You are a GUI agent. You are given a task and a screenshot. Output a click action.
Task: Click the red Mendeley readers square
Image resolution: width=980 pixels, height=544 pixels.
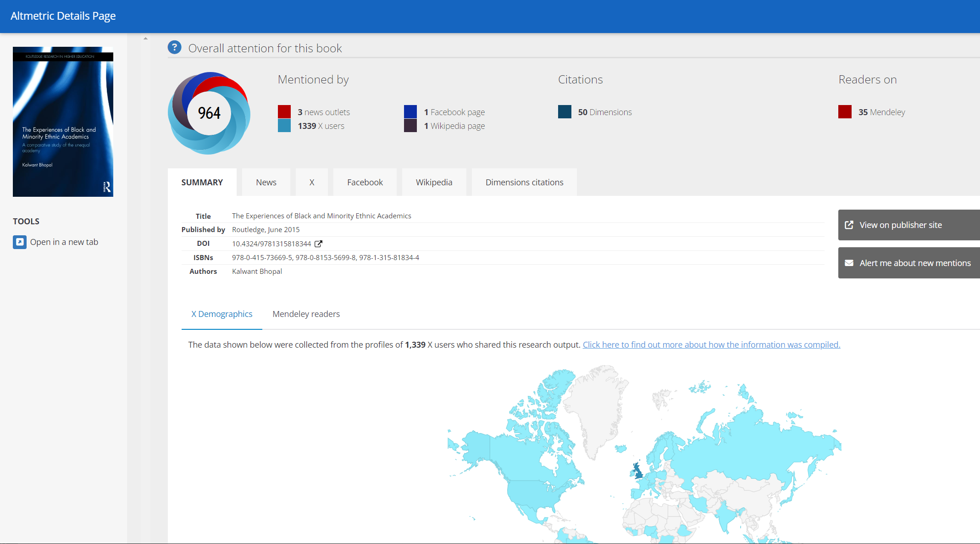coord(845,111)
